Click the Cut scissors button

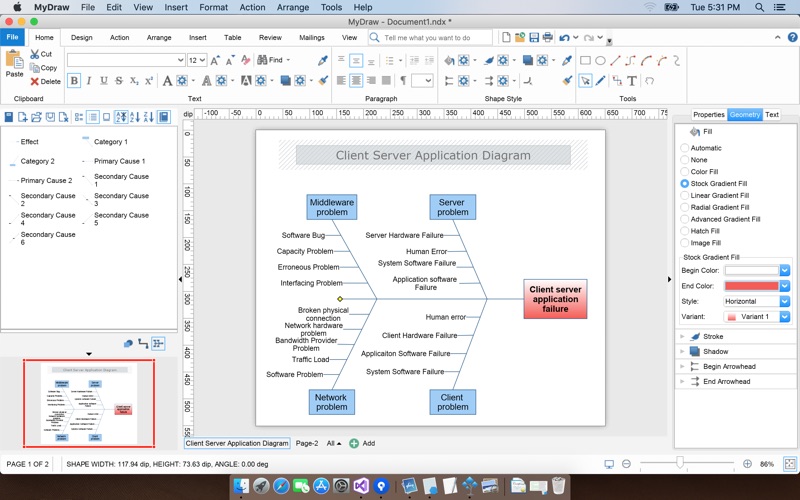tap(41, 54)
